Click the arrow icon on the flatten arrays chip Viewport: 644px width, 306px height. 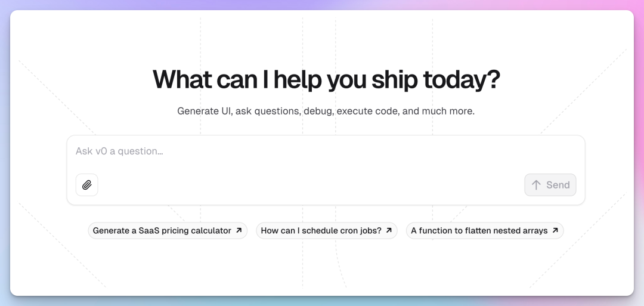point(555,230)
